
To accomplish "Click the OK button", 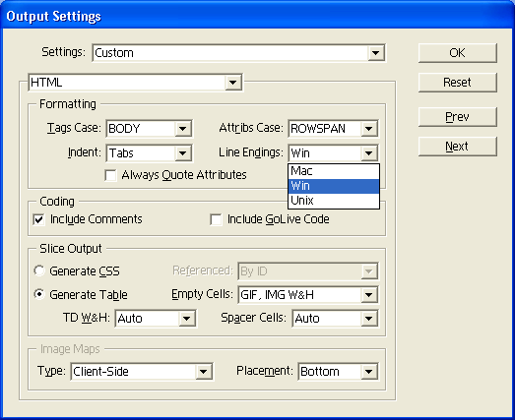I will [458, 53].
